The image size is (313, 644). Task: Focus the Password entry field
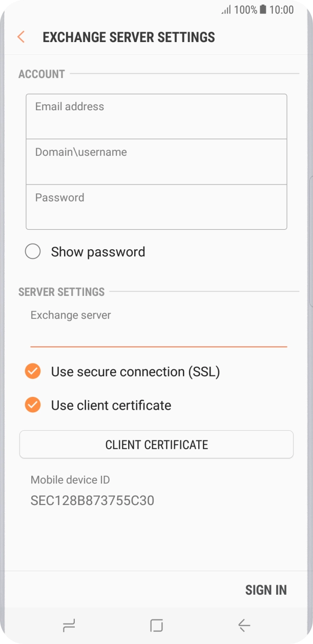click(156, 207)
